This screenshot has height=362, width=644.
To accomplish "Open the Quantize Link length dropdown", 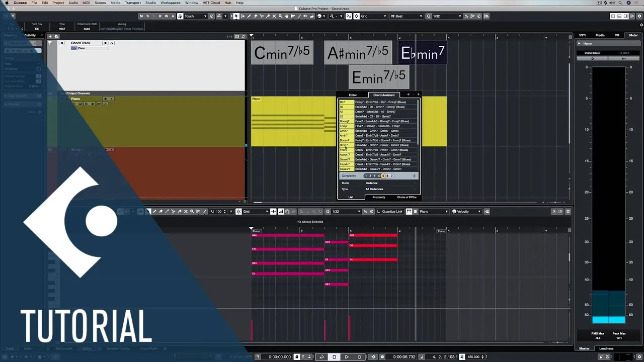I will pyautogui.click(x=390, y=212).
